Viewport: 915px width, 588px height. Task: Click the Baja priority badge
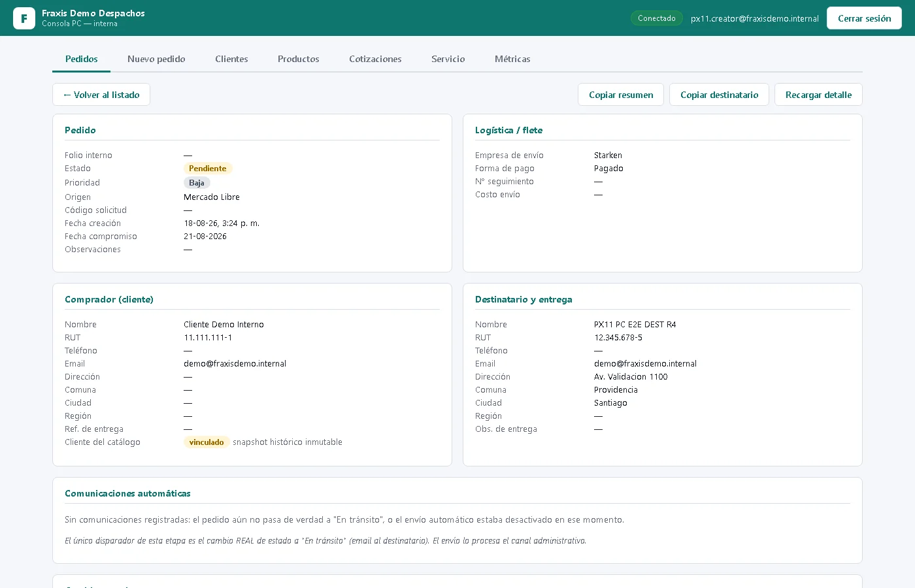(197, 183)
